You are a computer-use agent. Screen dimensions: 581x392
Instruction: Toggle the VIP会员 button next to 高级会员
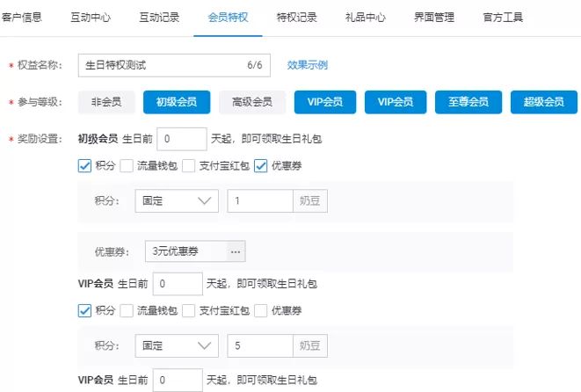click(325, 102)
